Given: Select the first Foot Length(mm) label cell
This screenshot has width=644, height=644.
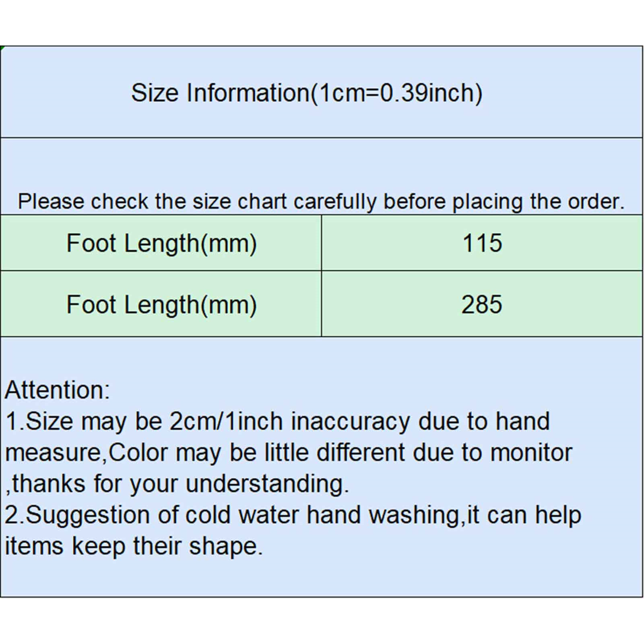Looking at the screenshot, I should point(161,243).
